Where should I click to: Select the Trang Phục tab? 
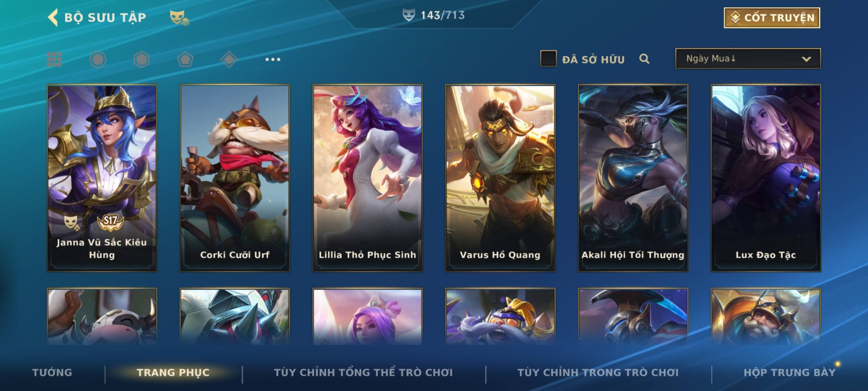(173, 373)
